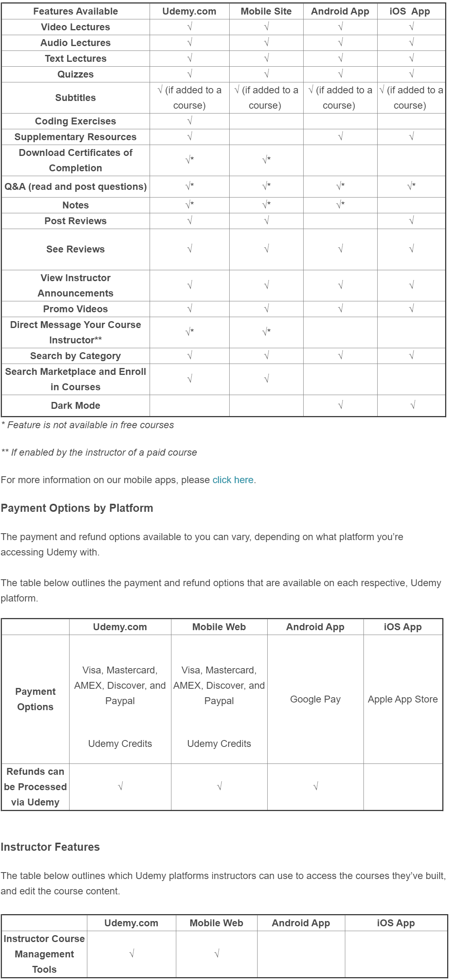Click the 'Apple App Store' cell
Screen dimensions: 450x980
pyautogui.click(x=403, y=699)
